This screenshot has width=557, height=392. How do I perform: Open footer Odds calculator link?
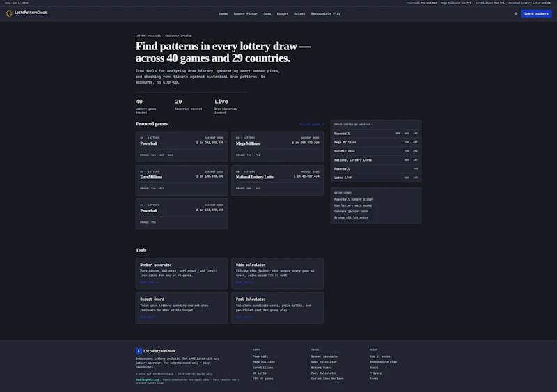(x=324, y=362)
